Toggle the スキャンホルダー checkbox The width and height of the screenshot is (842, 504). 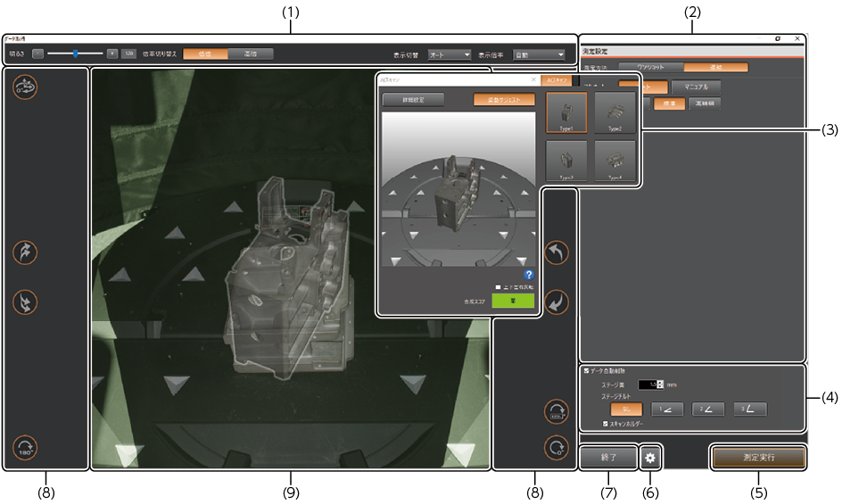[x=607, y=424]
